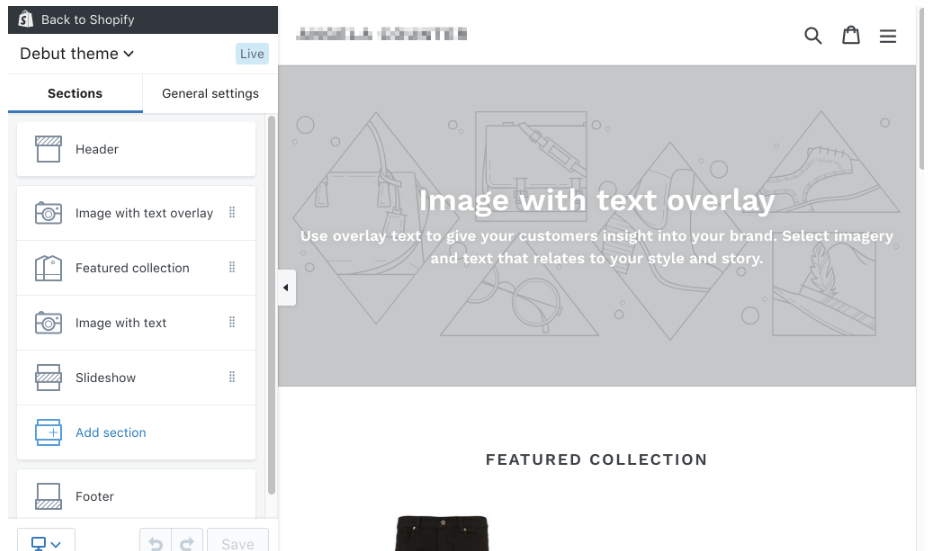
Task: Click the Featured collection section icon
Action: [48, 268]
